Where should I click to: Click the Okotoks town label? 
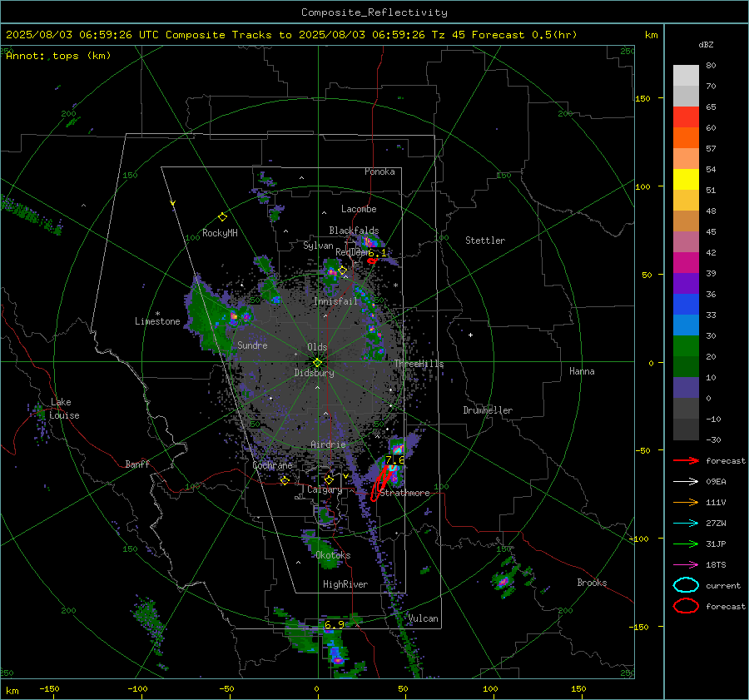[x=333, y=554]
